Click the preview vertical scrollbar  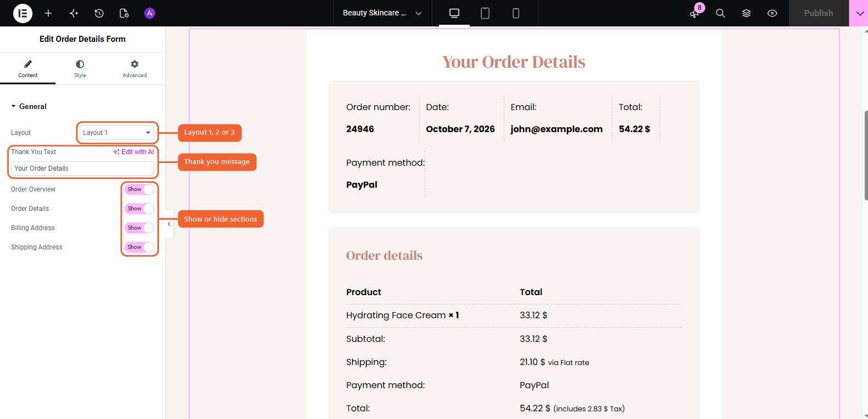click(866, 156)
